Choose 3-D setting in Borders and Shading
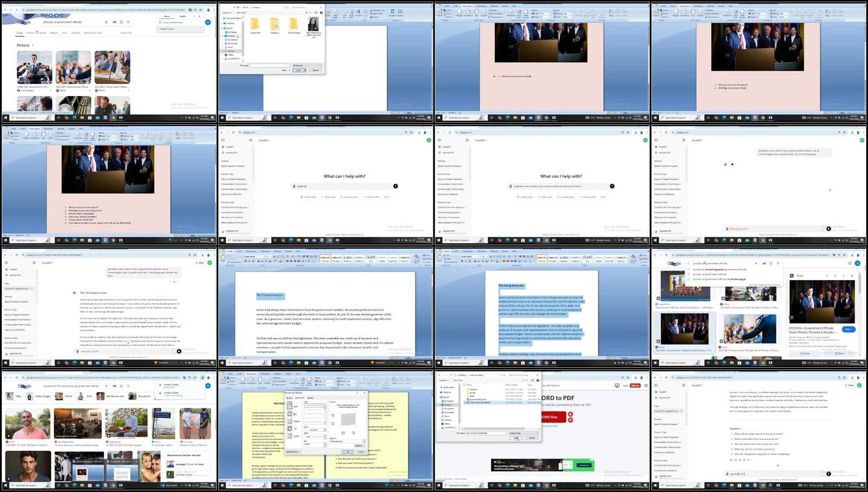The height and width of the screenshot is (492, 868). pos(290,428)
